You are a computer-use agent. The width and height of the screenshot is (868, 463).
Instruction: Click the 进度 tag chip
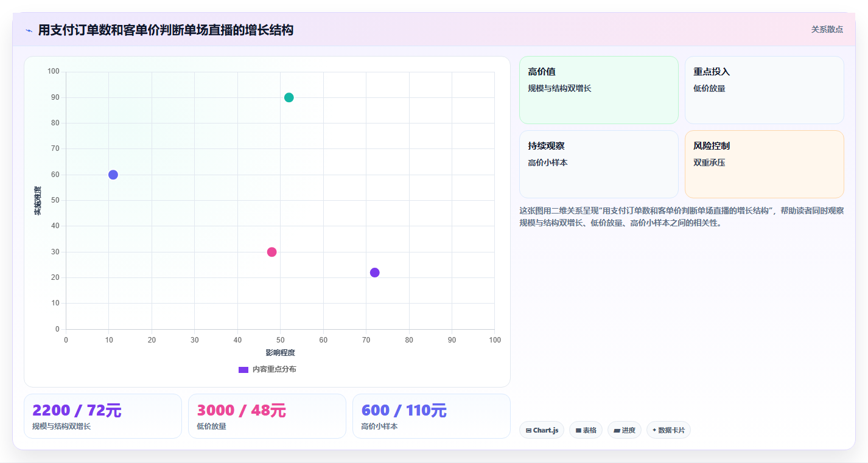[625, 430]
